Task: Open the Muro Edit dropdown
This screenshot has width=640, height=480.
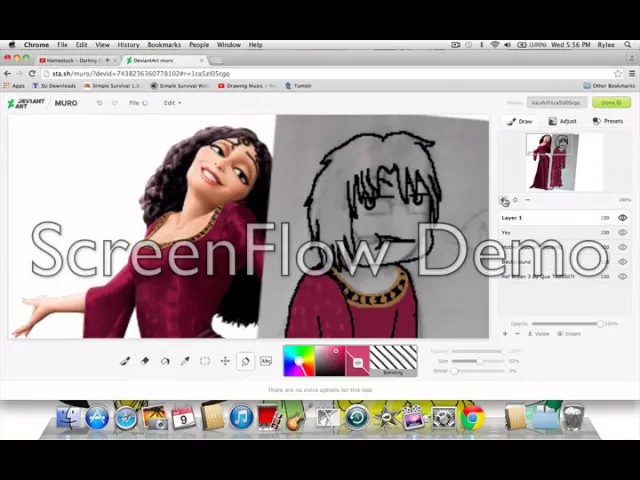Action: tap(173, 103)
